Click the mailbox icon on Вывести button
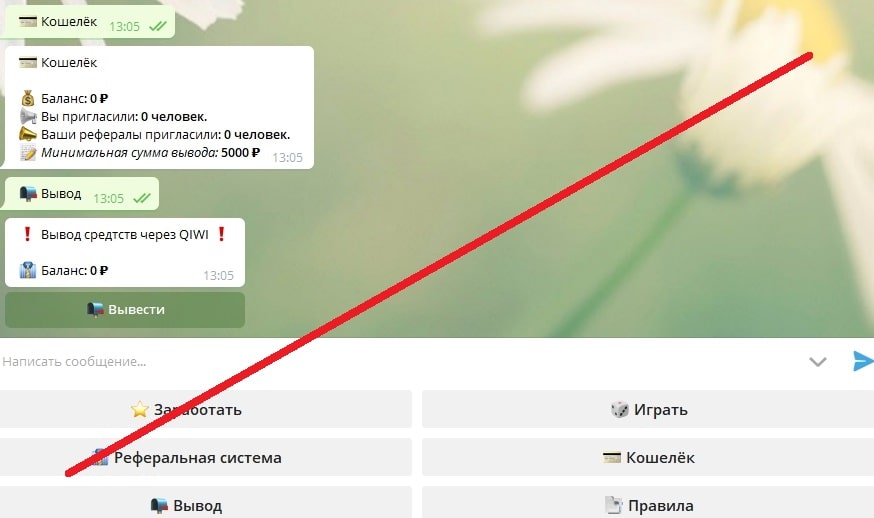The image size is (874, 518). click(x=95, y=309)
